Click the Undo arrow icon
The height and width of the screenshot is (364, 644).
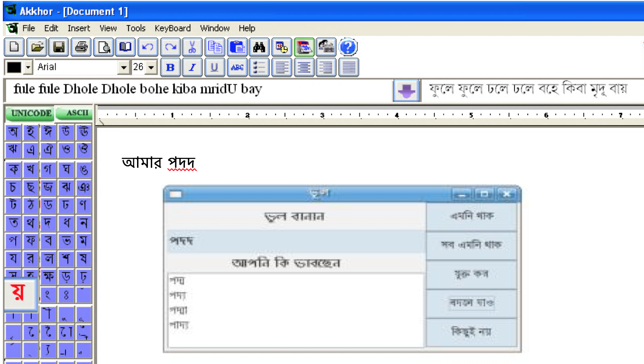(148, 47)
